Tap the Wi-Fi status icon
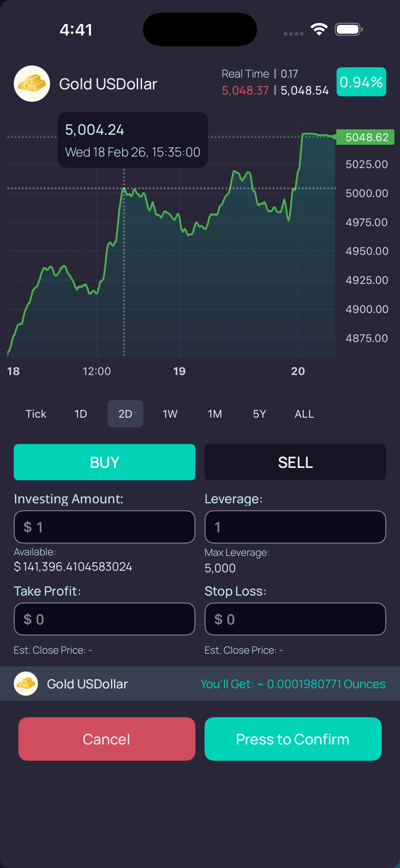Image resolution: width=400 pixels, height=868 pixels. coord(319,29)
